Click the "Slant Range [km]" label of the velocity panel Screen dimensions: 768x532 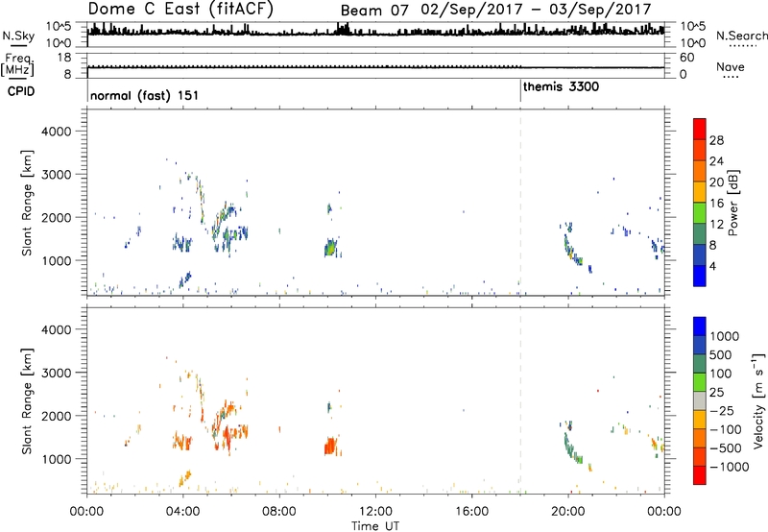27,400
